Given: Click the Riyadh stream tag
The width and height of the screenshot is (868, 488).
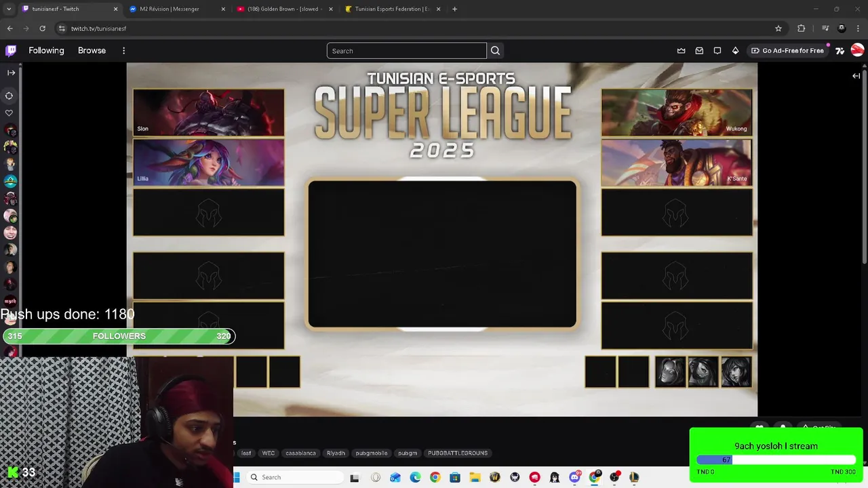Looking at the screenshot, I should pos(336,453).
